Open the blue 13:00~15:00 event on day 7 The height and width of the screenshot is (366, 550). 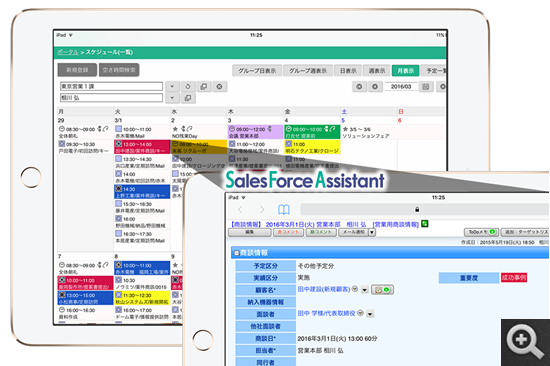coord(85,298)
